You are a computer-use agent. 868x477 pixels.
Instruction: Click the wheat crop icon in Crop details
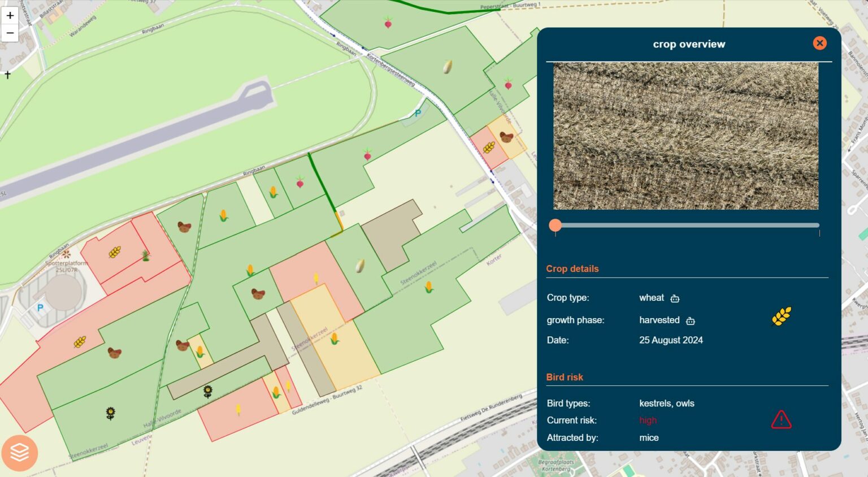tap(782, 316)
